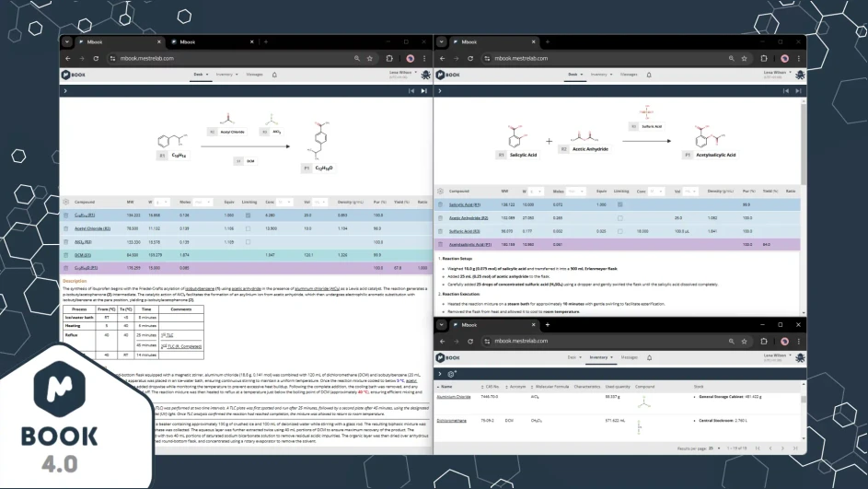Screen dimensions: 868x489
Task: Check Limiting checkbox for Acetic Anhydride (R2)
Action: click(x=620, y=218)
